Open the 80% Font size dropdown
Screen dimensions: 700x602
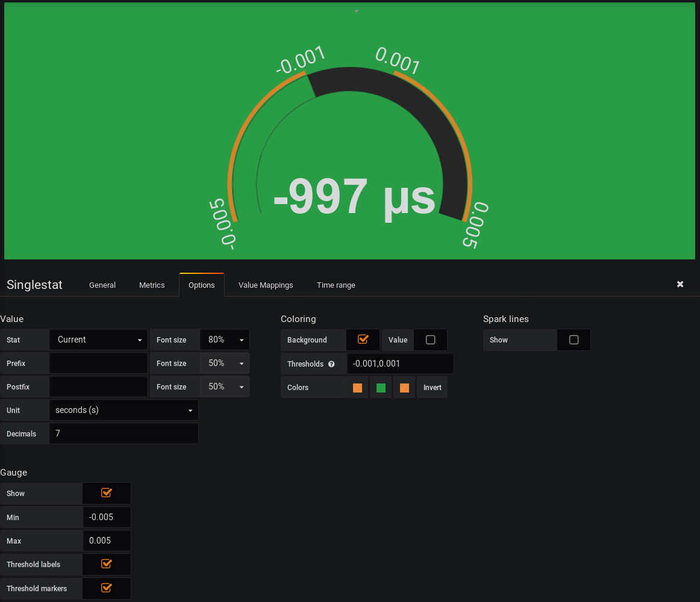coord(224,340)
